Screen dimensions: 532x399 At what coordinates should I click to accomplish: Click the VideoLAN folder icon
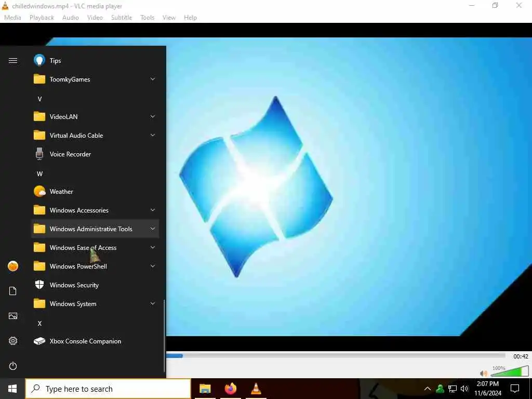point(39,116)
